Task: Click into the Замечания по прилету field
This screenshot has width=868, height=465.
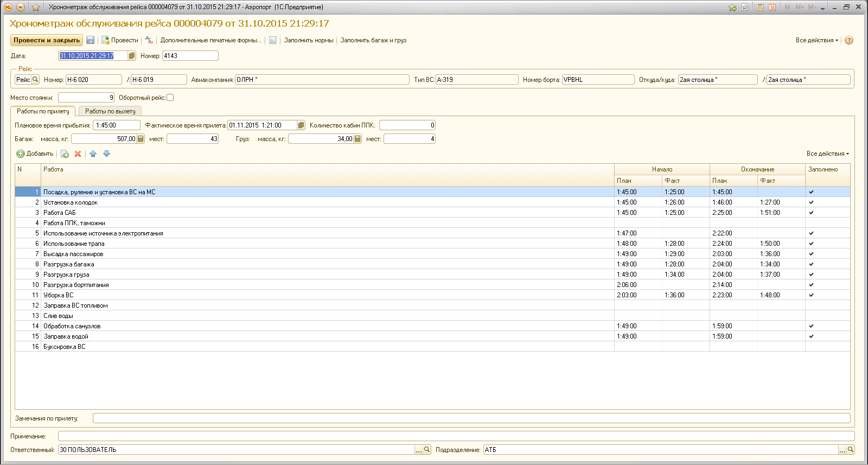Action: coord(471,418)
